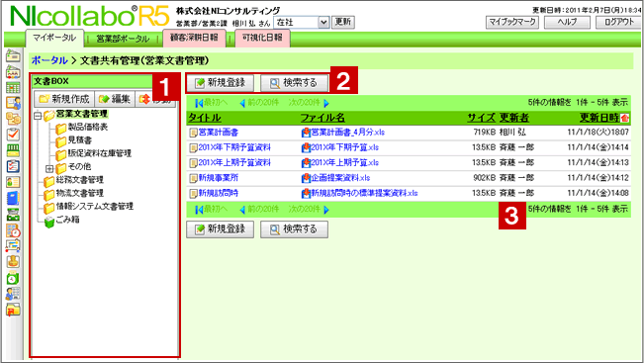Click the green ごみ箱 trash bin icon
The height and width of the screenshot is (363, 644).
tap(49, 223)
